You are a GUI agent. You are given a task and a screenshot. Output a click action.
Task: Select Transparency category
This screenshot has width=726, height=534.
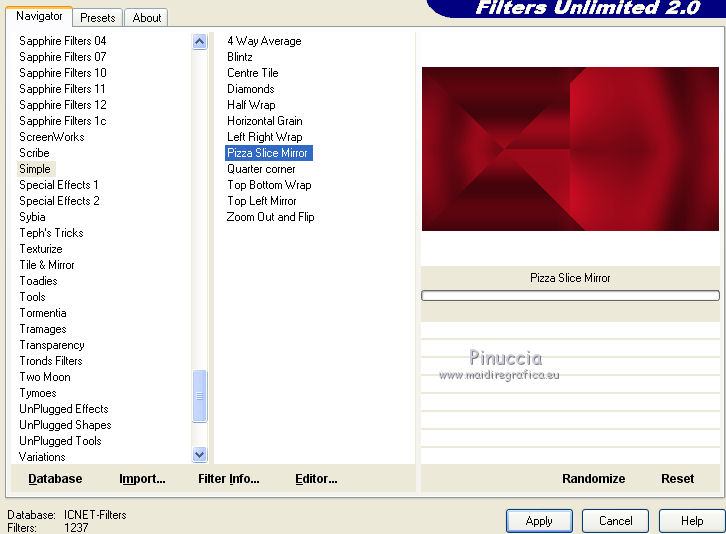click(x=52, y=345)
